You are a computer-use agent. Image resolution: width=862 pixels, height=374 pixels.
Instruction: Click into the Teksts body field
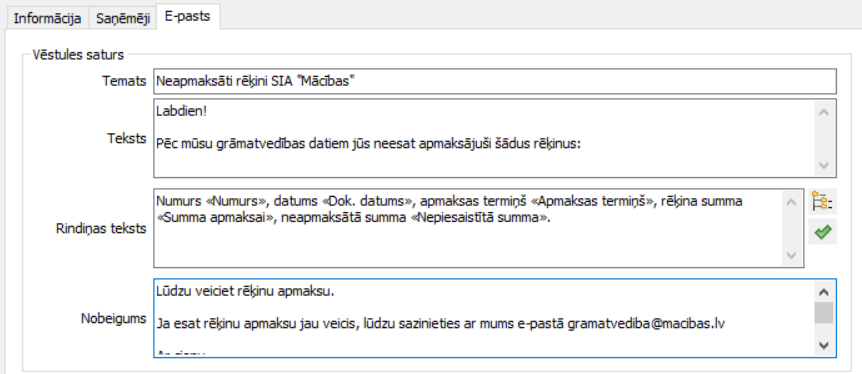click(495, 138)
